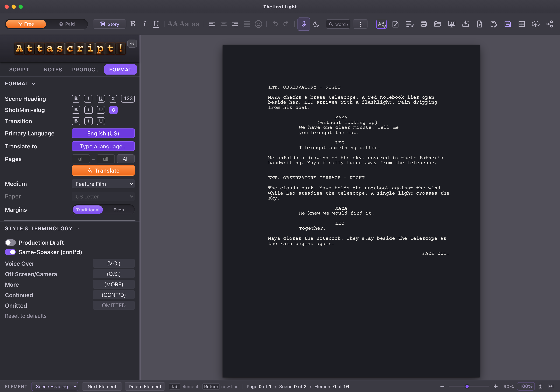
Task: Redo last action
Action: pyautogui.click(x=286, y=24)
